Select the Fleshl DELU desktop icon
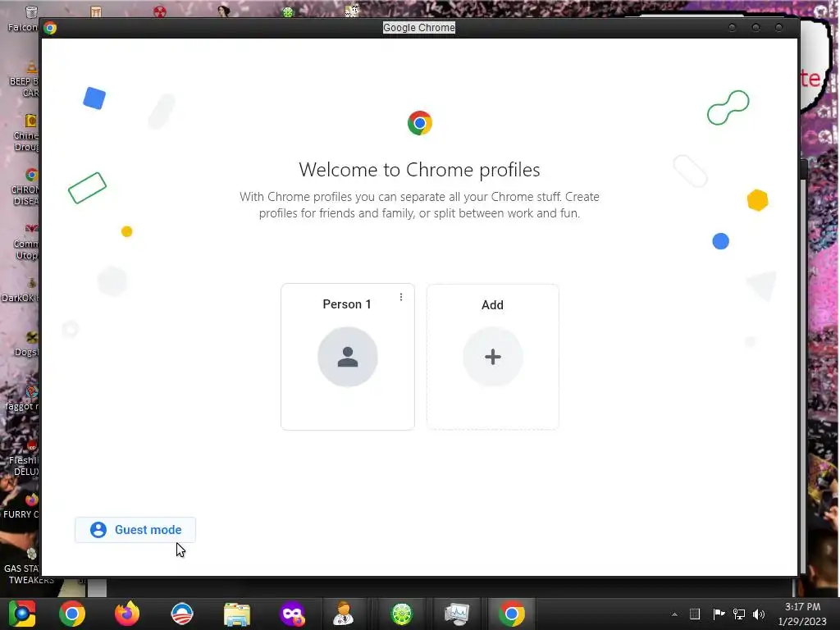Image resolution: width=840 pixels, height=630 pixels. tap(25, 458)
